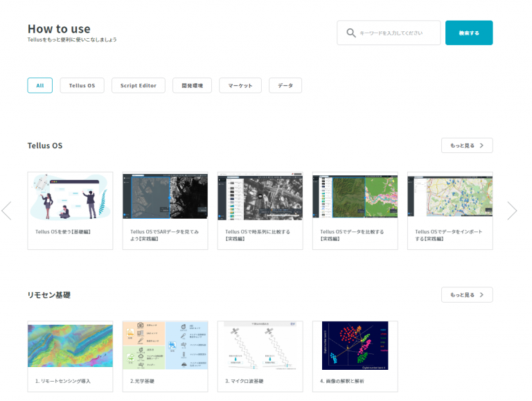
Task: Select the All filter tab
Action: pos(40,85)
